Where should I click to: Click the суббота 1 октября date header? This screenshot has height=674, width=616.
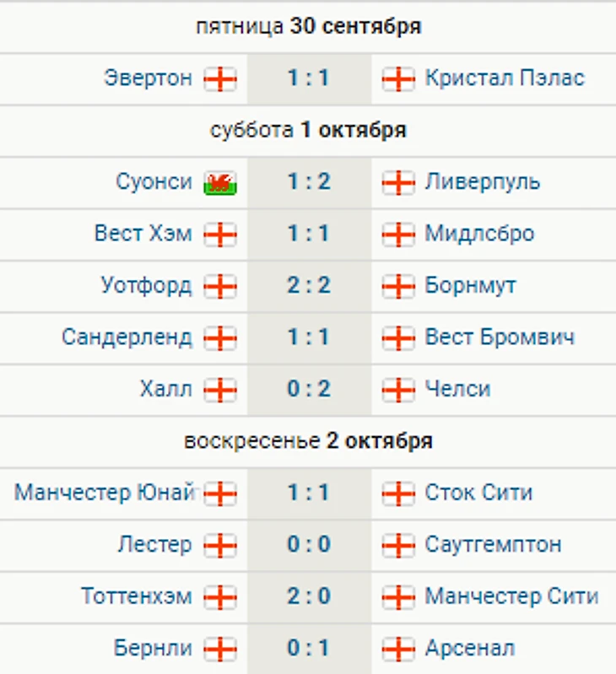point(308,130)
